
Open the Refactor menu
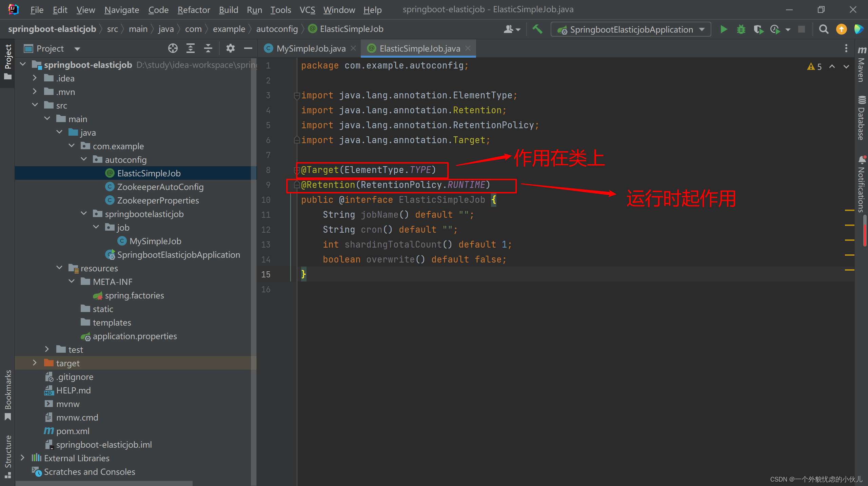(x=194, y=10)
